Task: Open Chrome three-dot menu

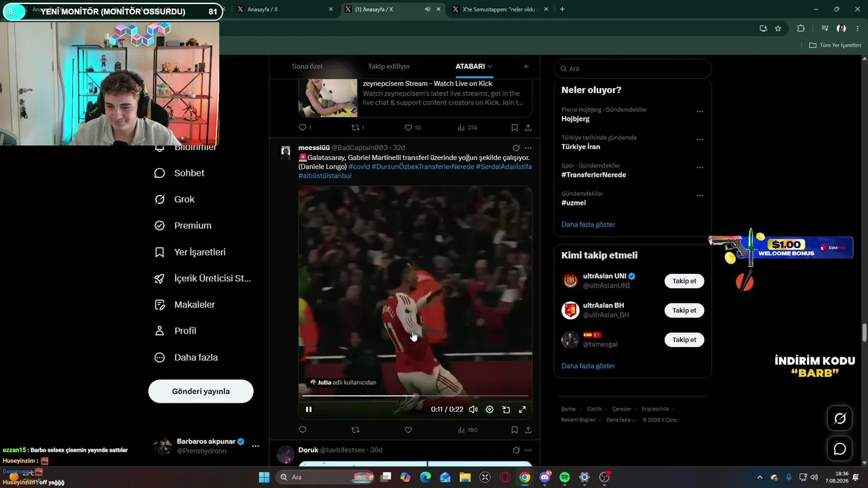Action: [x=858, y=28]
